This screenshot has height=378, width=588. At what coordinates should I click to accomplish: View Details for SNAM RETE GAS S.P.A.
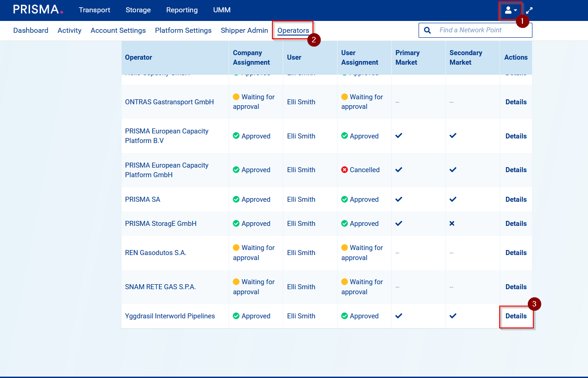516,287
